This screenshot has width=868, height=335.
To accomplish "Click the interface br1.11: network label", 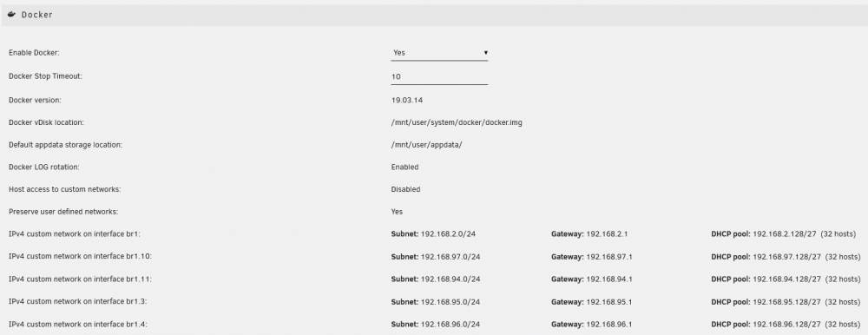I will tap(80, 279).
